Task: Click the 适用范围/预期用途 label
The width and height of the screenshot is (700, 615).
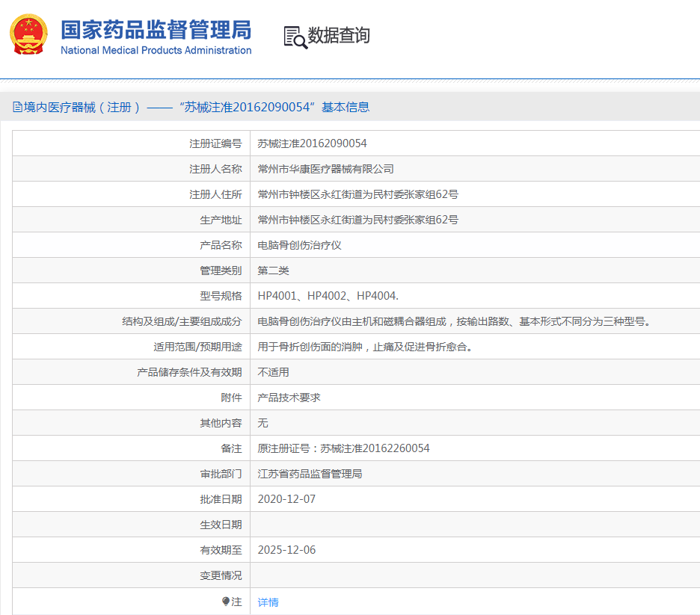Action: point(197,347)
